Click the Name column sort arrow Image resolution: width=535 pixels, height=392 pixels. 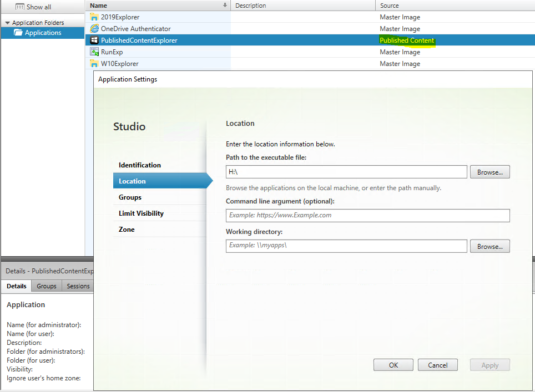(x=225, y=6)
